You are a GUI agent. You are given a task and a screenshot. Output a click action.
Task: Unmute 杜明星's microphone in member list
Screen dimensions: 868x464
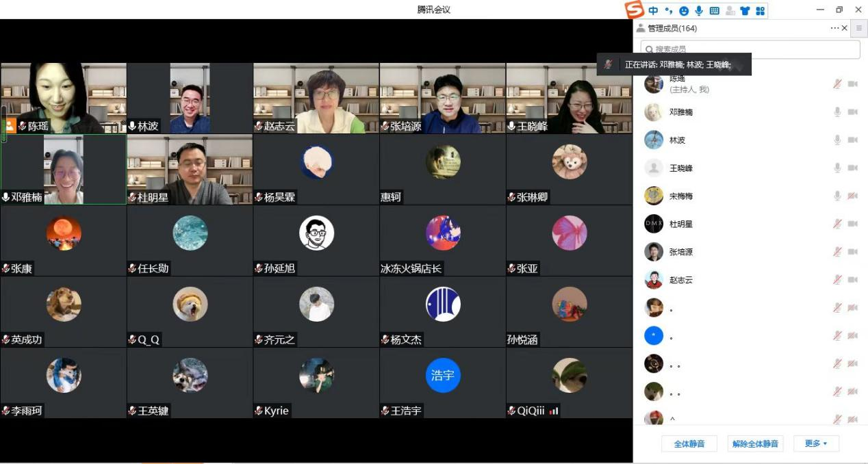837,224
